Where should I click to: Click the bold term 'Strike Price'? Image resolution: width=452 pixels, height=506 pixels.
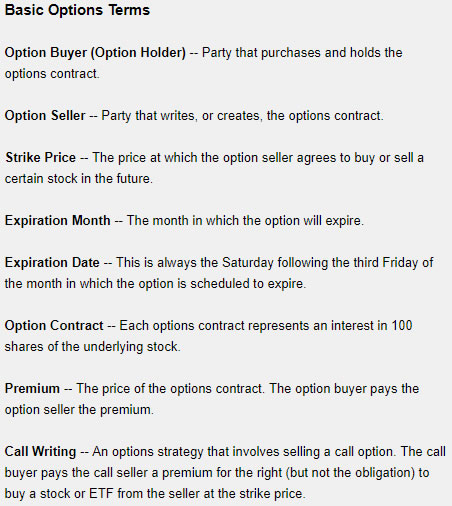(41, 158)
